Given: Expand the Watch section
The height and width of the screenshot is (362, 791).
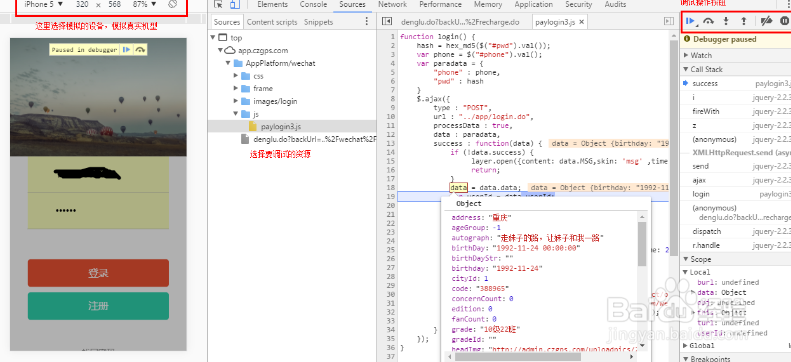Looking at the screenshot, I should (x=687, y=55).
